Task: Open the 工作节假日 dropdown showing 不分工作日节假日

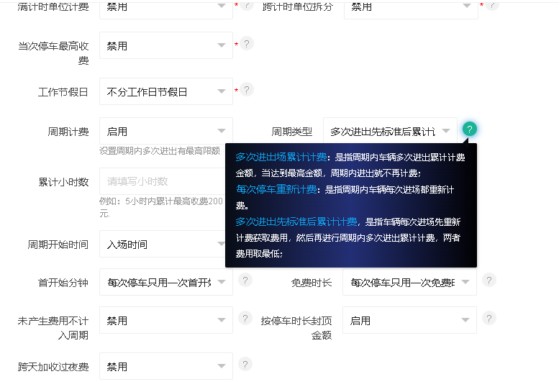Action: click(x=166, y=91)
